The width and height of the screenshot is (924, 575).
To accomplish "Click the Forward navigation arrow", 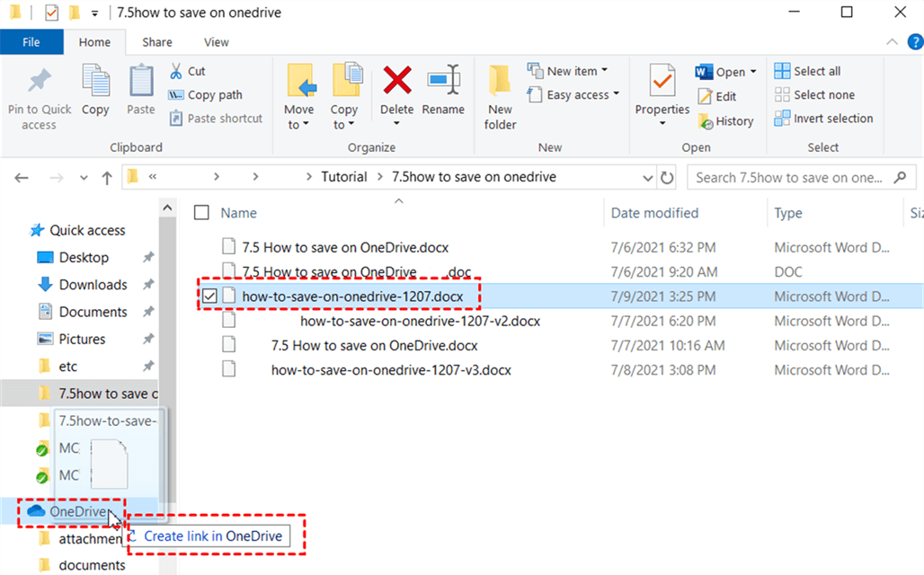I will (x=56, y=178).
